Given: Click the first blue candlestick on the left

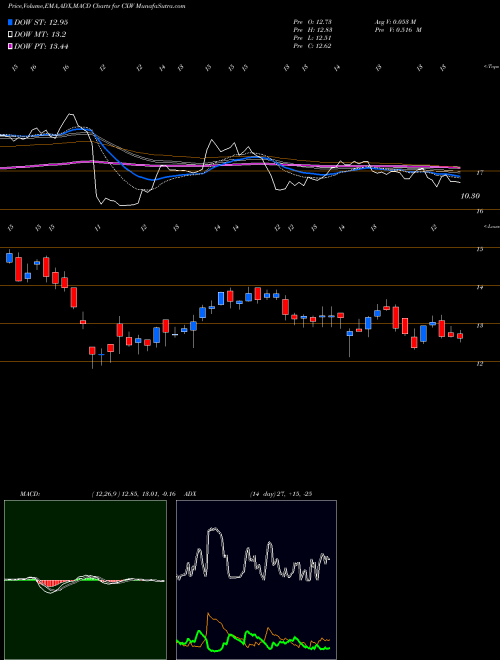Looking at the screenshot, I should pyautogui.click(x=9, y=258).
